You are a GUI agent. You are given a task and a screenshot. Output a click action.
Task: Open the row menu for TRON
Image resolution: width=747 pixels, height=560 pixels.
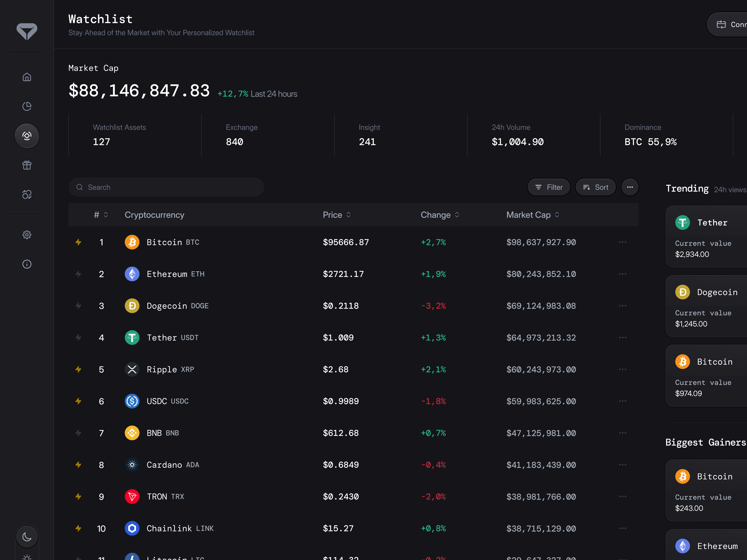[622, 497]
